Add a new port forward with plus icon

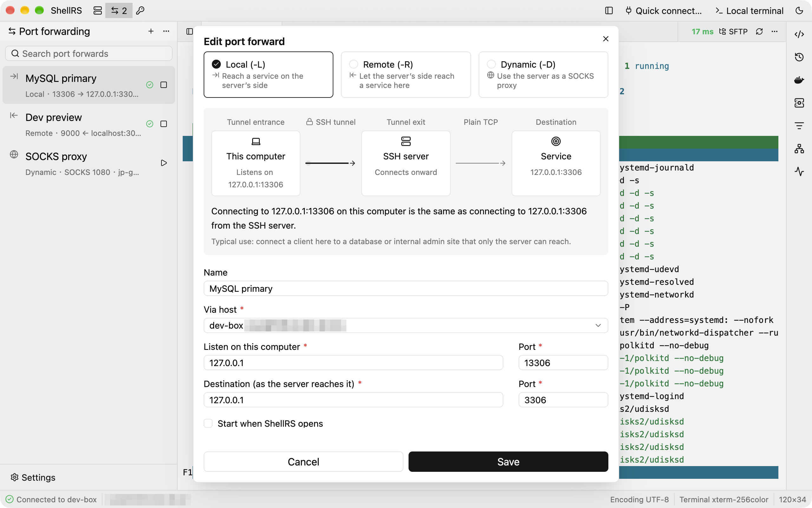click(x=151, y=31)
